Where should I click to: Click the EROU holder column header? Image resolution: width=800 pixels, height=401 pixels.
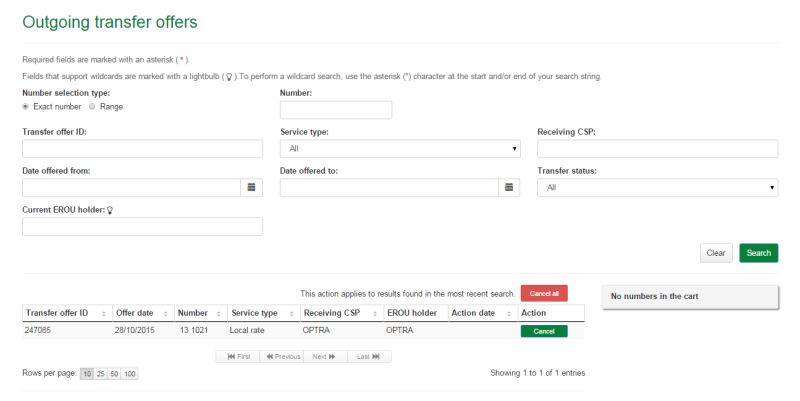pos(415,313)
